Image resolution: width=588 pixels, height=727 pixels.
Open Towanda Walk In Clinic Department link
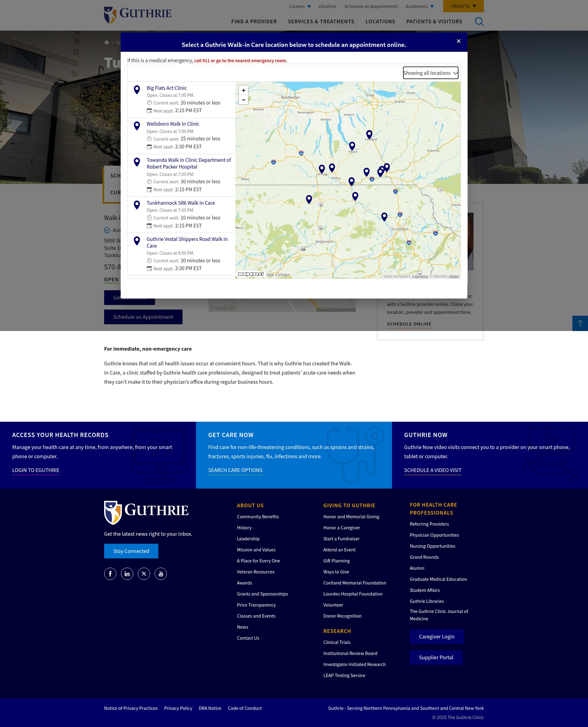[x=189, y=163]
